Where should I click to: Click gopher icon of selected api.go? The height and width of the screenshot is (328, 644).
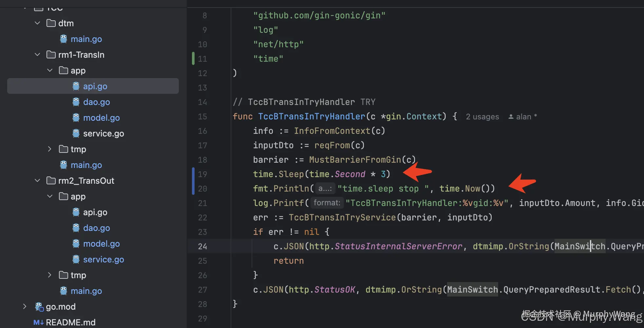(x=76, y=86)
